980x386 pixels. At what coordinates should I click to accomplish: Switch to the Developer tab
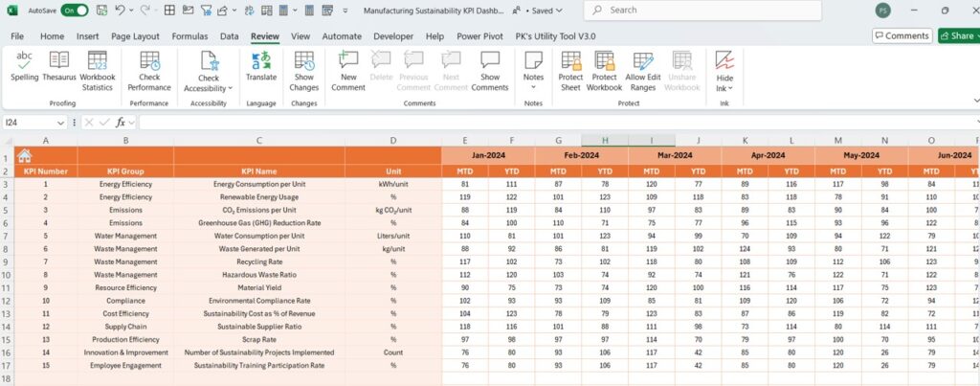tap(393, 36)
